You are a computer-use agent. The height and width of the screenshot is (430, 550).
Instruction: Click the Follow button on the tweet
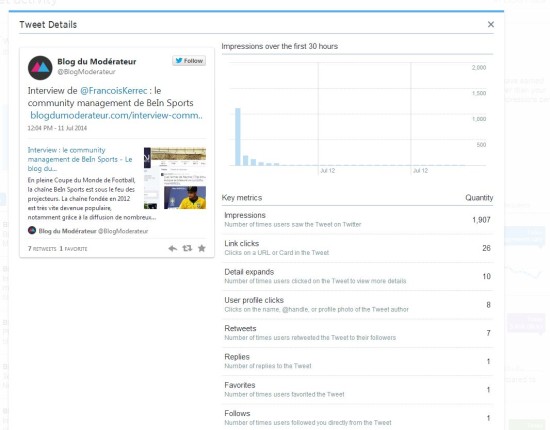[189, 61]
